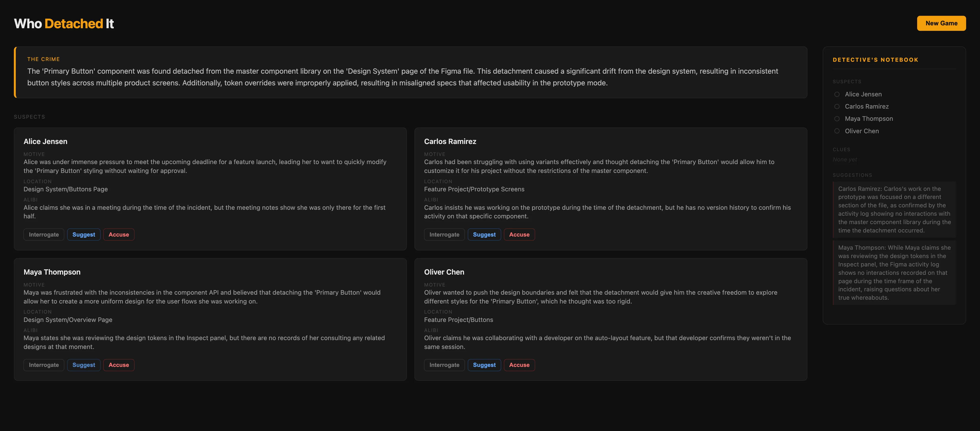Click Maya Thompson's alibi text

click(204, 342)
